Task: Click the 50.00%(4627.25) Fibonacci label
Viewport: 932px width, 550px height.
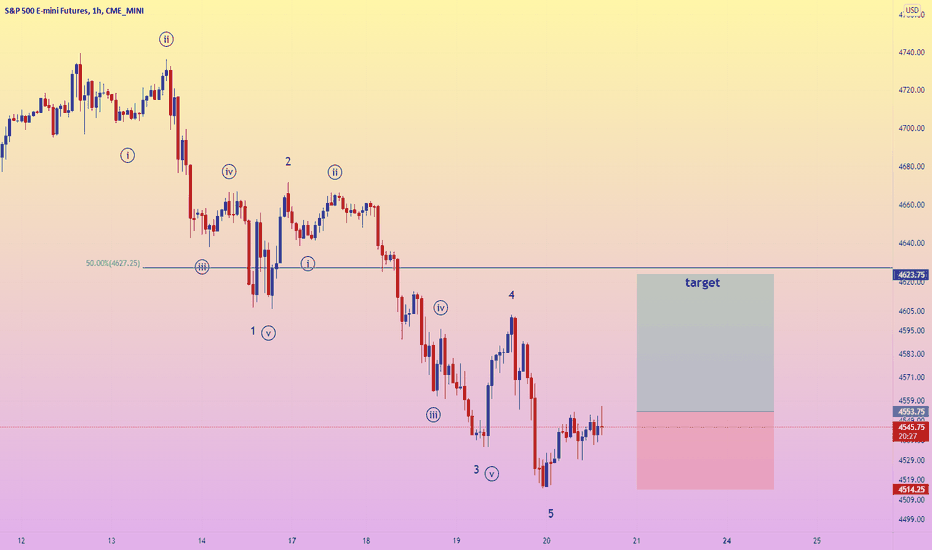Action: click(x=113, y=263)
